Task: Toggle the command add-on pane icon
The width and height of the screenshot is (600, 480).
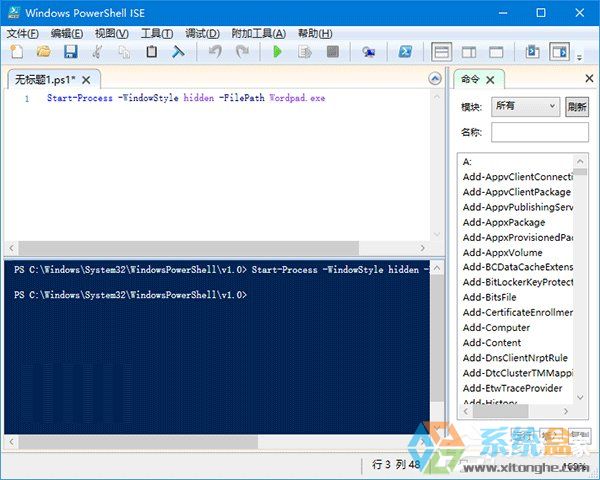Action: pos(559,52)
